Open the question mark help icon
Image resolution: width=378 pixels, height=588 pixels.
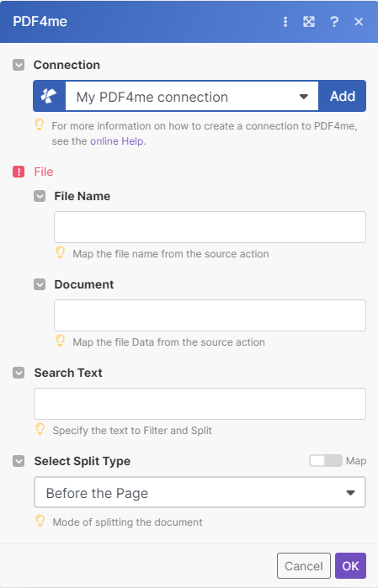point(334,22)
